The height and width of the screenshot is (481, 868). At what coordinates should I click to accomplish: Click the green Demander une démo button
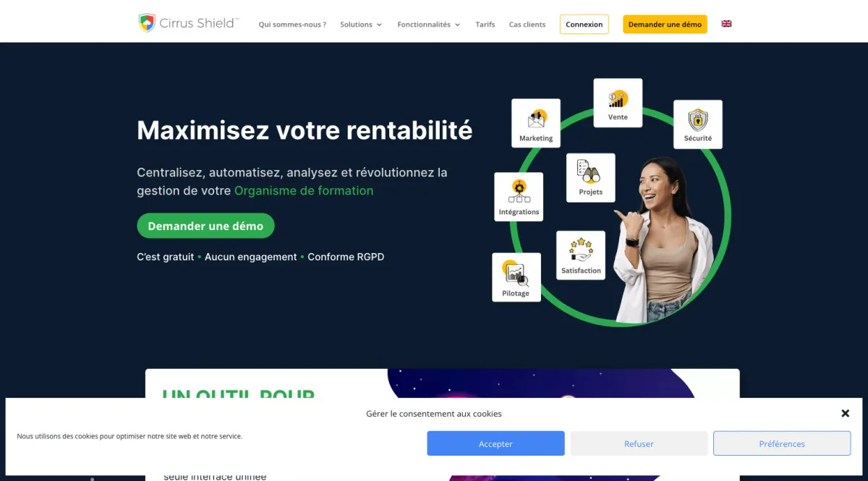click(x=205, y=226)
